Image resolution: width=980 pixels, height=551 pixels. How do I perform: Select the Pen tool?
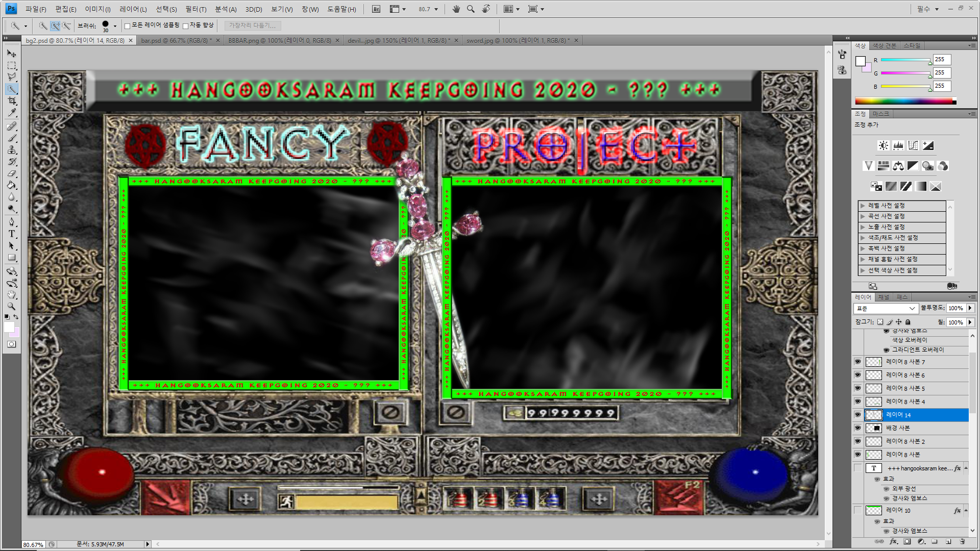point(12,222)
